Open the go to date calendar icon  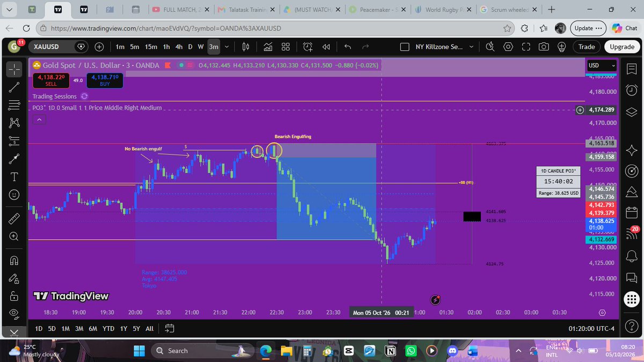click(x=170, y=328)
